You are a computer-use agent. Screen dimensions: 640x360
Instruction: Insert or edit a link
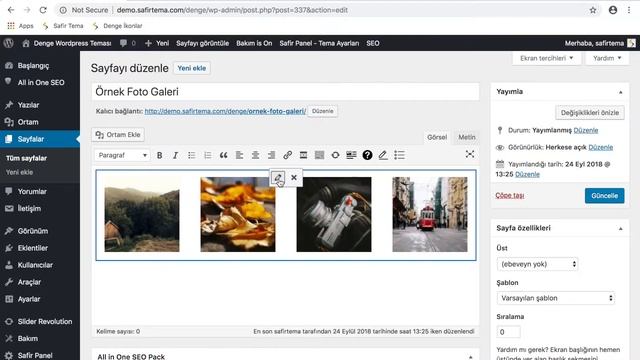click(287, 155)
